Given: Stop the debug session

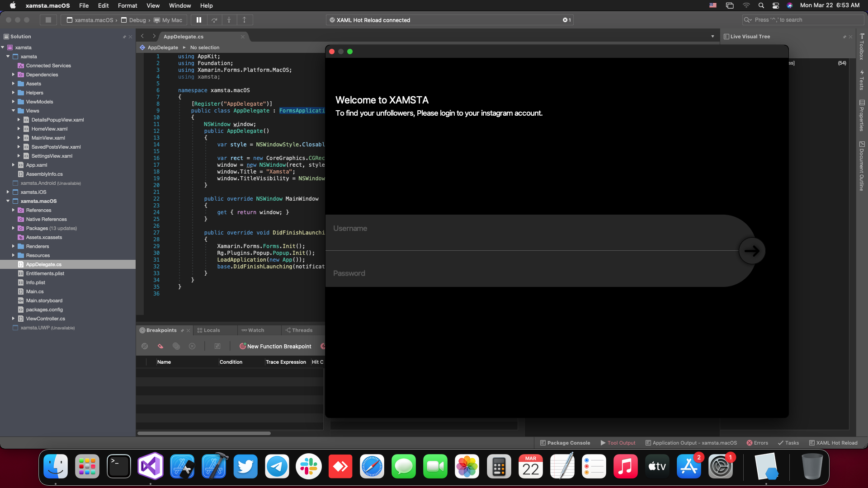Looking at the screenshot, I should click(x=48, y=20).
